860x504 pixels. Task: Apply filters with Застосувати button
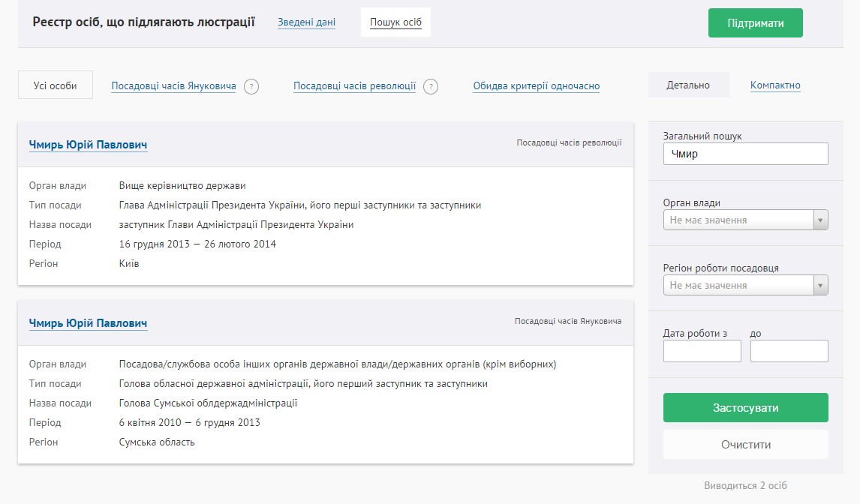(745, 408)
